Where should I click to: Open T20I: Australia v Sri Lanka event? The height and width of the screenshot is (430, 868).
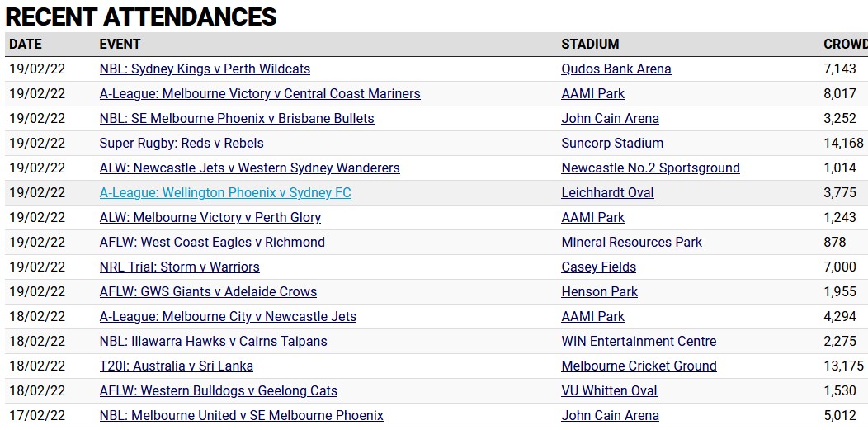(177, 366)
